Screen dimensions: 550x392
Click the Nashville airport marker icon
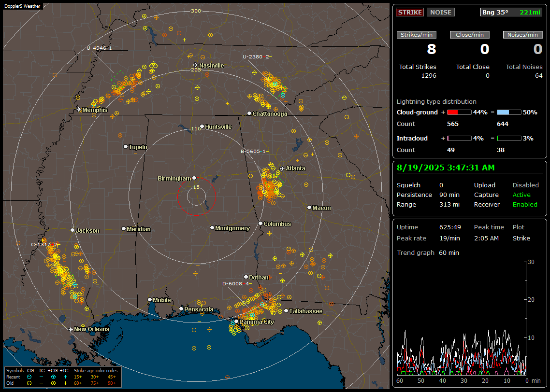[x=195, y=65]
